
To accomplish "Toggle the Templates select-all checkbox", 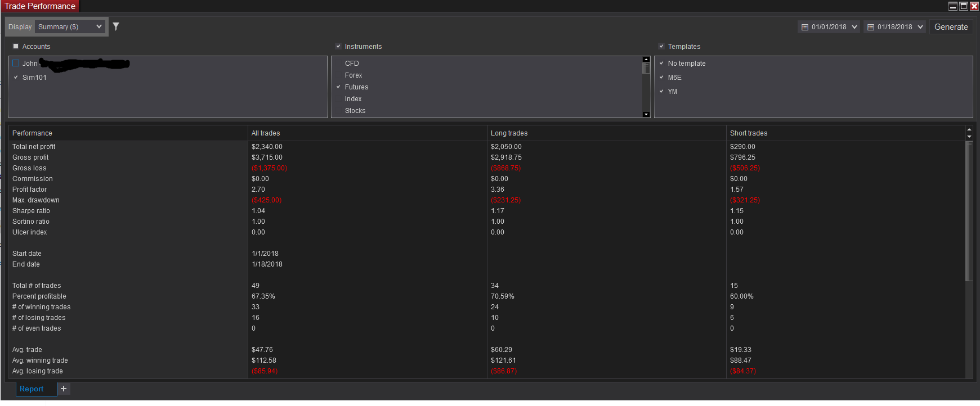I will click(x=661, y=46).
